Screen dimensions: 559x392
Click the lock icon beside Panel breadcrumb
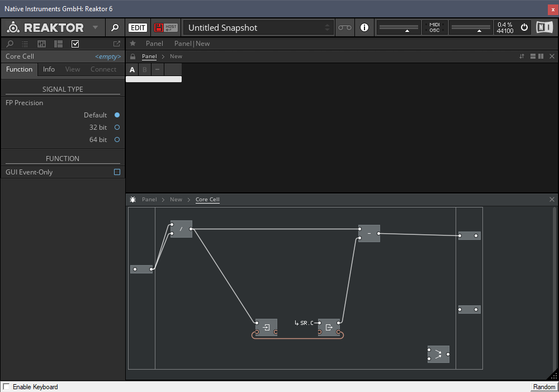[x=133, y=56]
